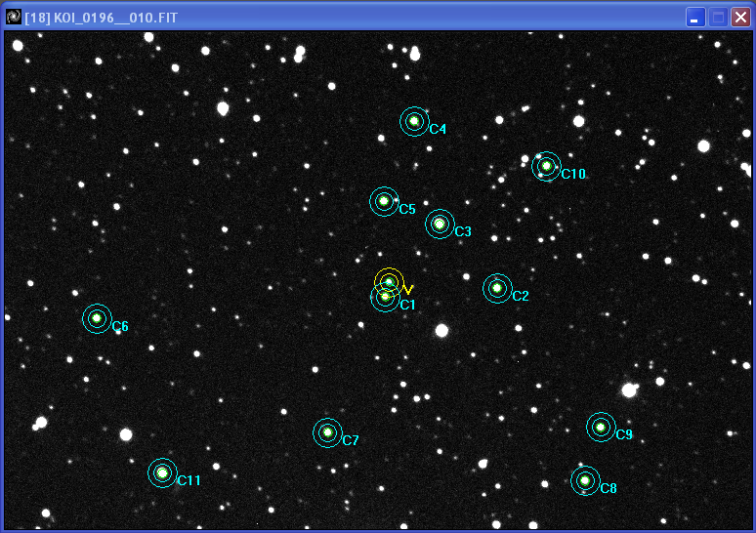Click the application icon in the title bar
Viewport: 756px width, 533px height.
click(14, 17)
